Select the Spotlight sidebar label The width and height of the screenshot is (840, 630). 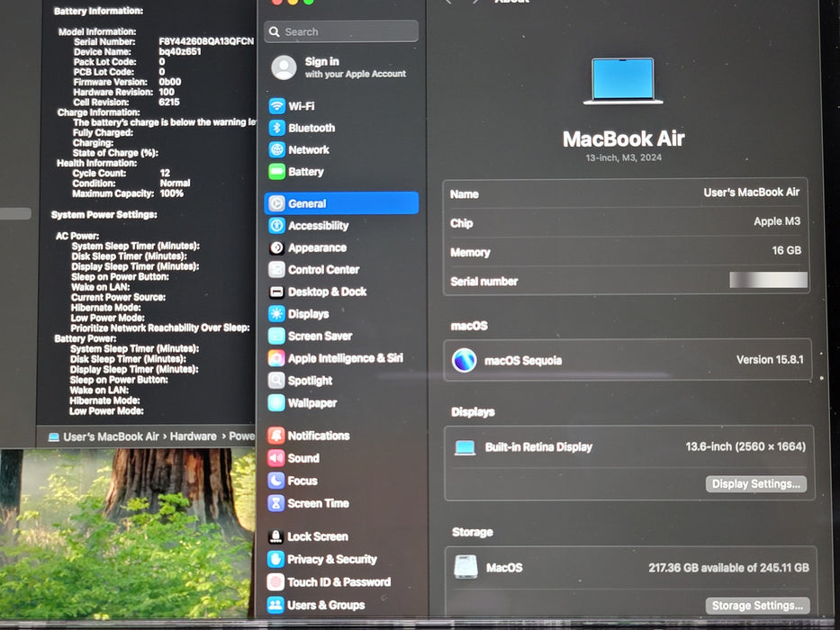pyautogui.click(x=311, y=381)
